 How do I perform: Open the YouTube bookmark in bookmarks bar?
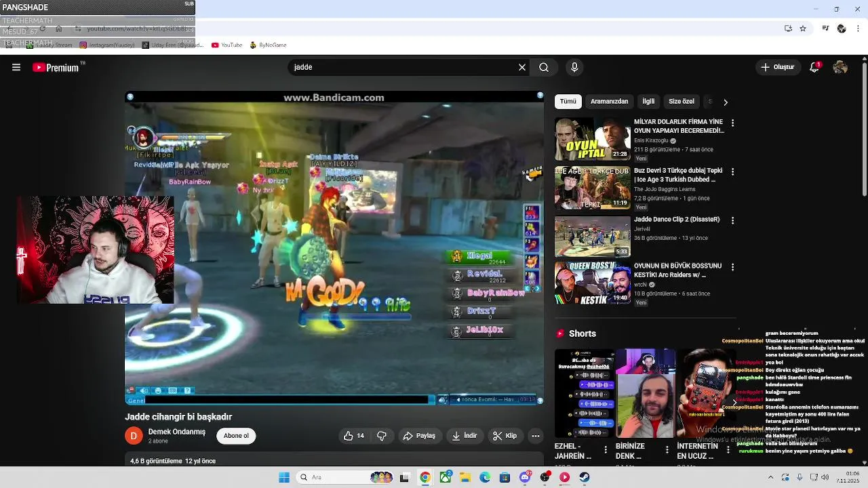tap(226, 45)
